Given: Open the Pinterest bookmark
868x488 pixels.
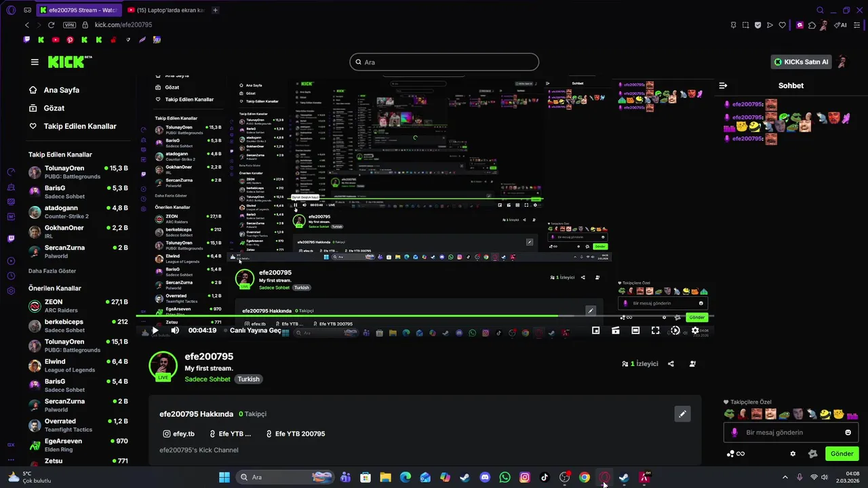Looking at the screenshot, I should 70,40.
